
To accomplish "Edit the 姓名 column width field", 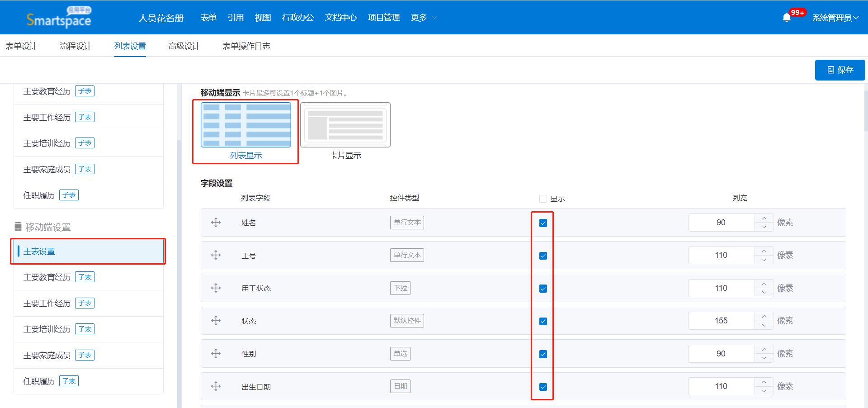I will coord(721,223).
